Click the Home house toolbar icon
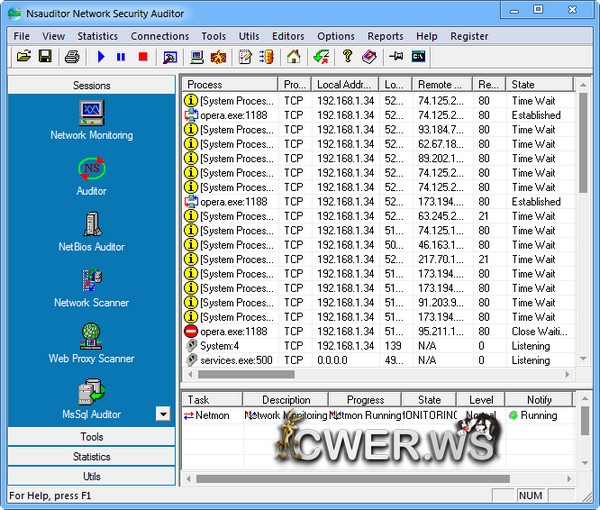The width and height of the screenshot is (600, 510). [x=294, y=57]
